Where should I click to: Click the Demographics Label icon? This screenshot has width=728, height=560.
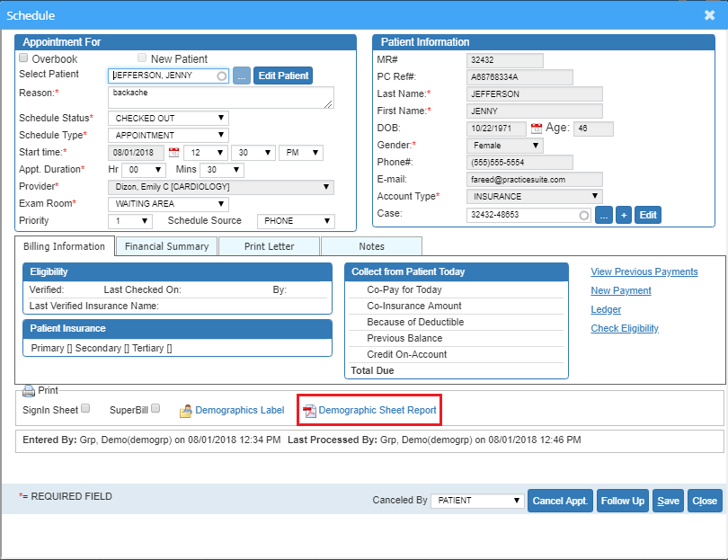tap(186, 411)
